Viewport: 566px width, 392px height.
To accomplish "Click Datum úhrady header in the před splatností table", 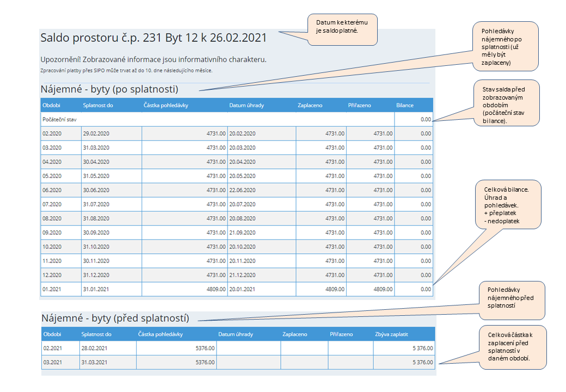I will (x=235, y=334).
